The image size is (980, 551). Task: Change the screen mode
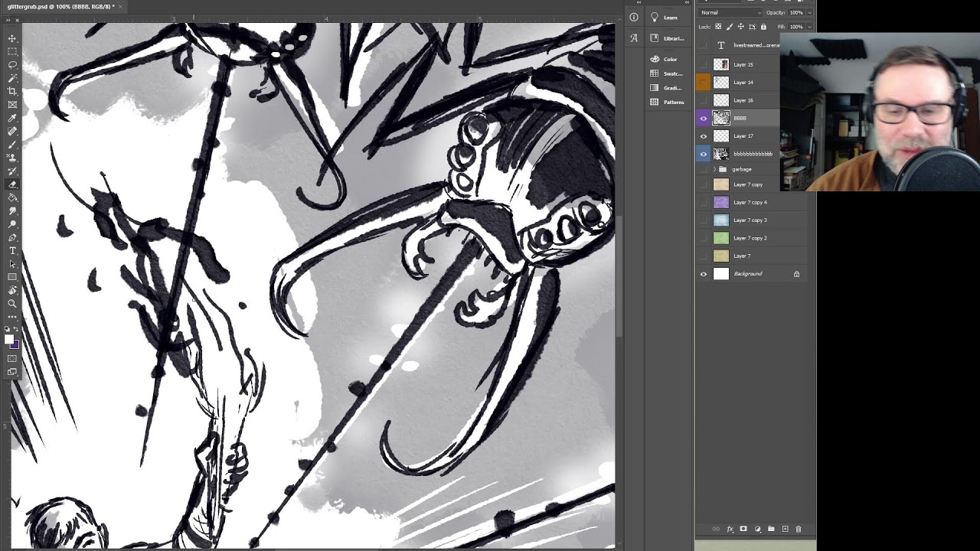coord(12,372)
